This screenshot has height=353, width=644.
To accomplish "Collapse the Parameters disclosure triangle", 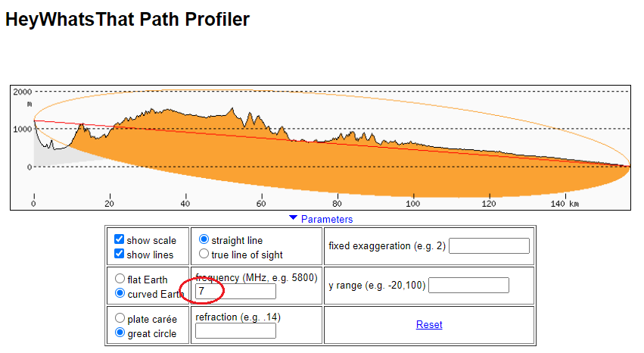I will [x=293, y=218].
